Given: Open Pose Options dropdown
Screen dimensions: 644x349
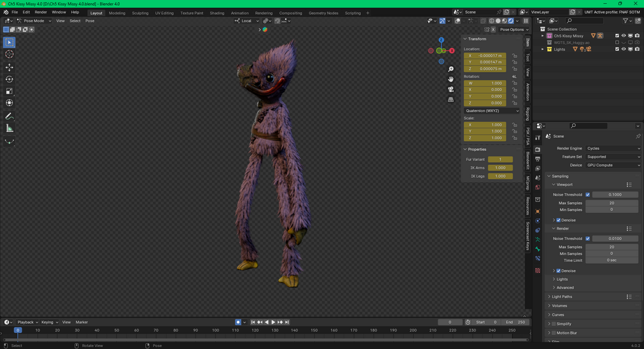Looking at the screenshot, I should point(514,30).
